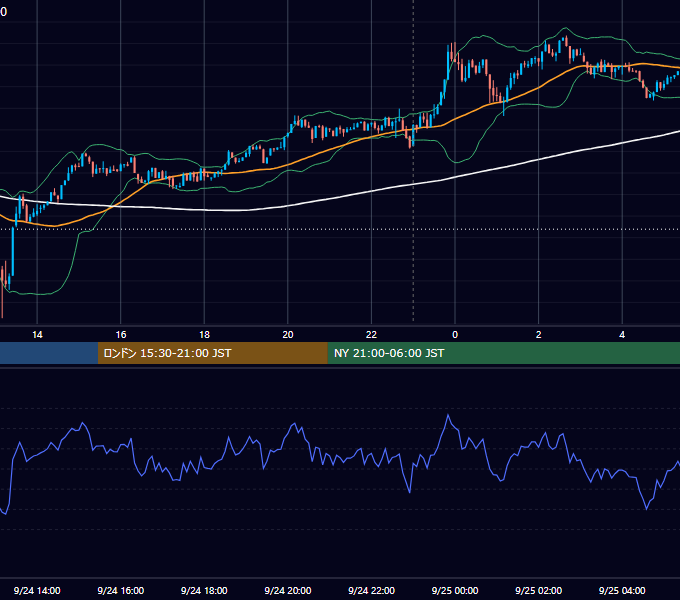Viewport: 680px width, 600px height.
Task: Click the 4 hour label on price chart axis
Action: (x=622, y=335)
